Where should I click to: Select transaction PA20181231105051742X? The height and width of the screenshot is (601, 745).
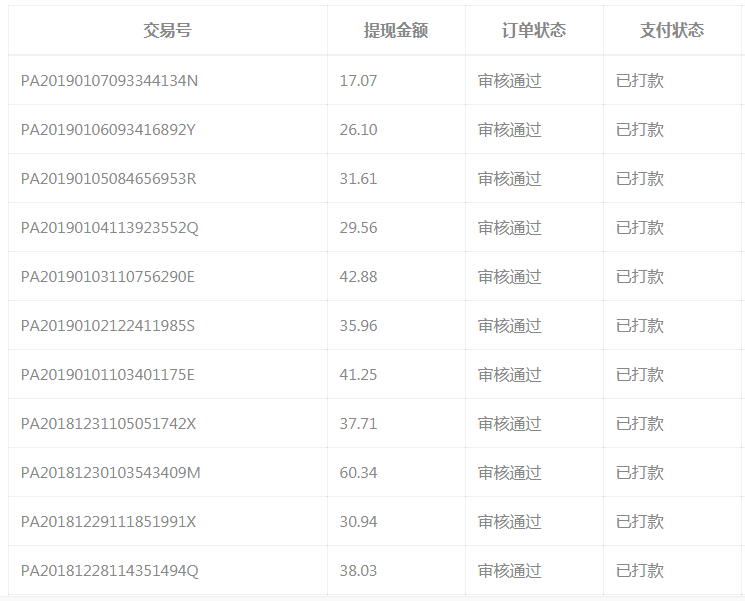click(x=108, y=424)
